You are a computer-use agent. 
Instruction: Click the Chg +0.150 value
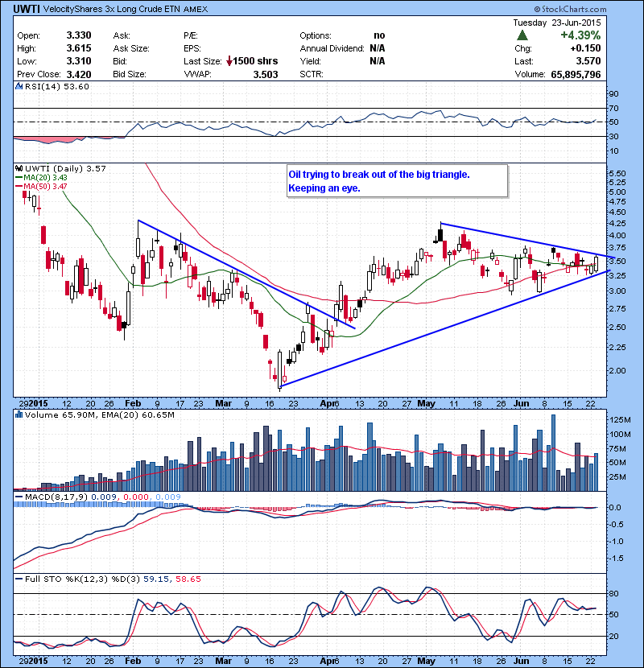click(585, 48)
